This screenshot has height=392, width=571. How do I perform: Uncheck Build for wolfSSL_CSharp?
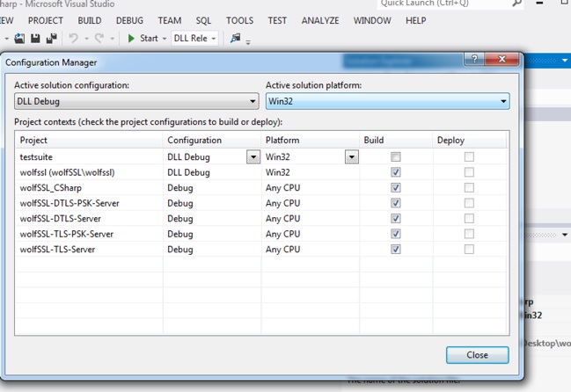point(395,187)
